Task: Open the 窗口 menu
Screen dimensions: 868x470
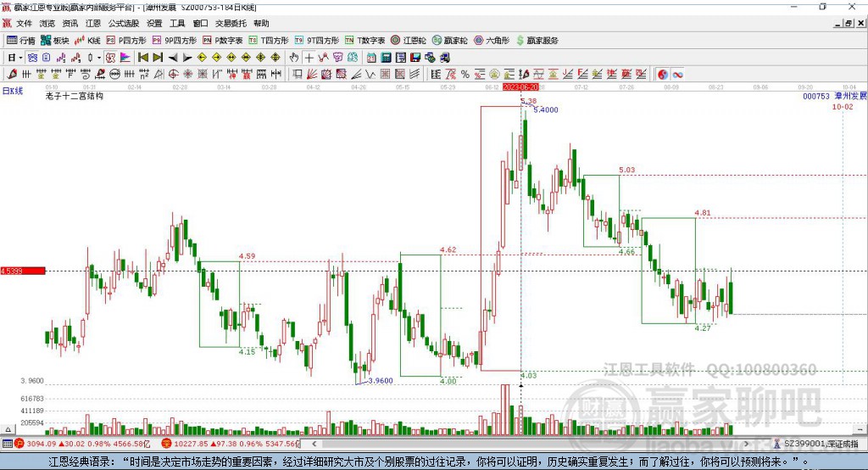Action: (200, 23)
